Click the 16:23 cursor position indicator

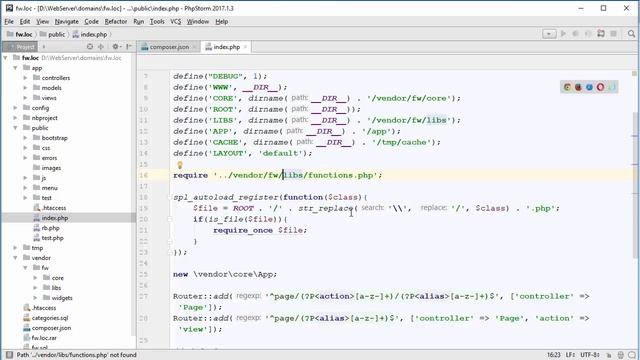[x=553, y=355]
